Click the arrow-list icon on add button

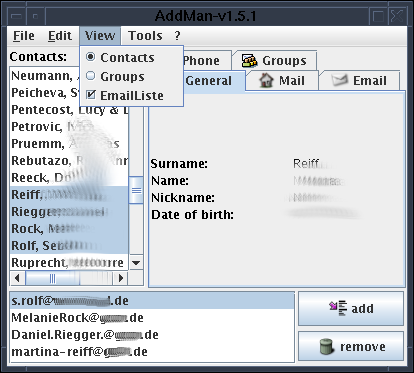[338, 308]
